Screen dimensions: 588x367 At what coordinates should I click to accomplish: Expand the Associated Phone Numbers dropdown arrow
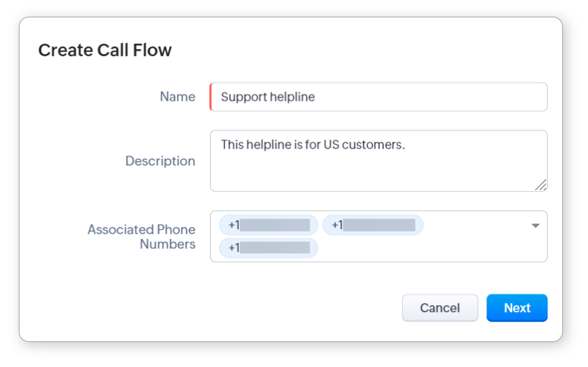click(x=535, y=226)
